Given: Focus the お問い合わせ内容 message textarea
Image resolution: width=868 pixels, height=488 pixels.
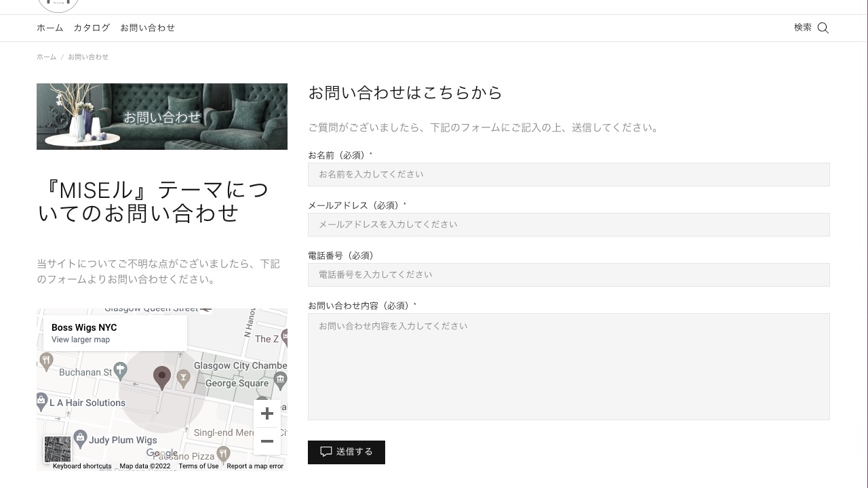Looking at the screenshot, I should pyautogui.click(x=569, y=367).
